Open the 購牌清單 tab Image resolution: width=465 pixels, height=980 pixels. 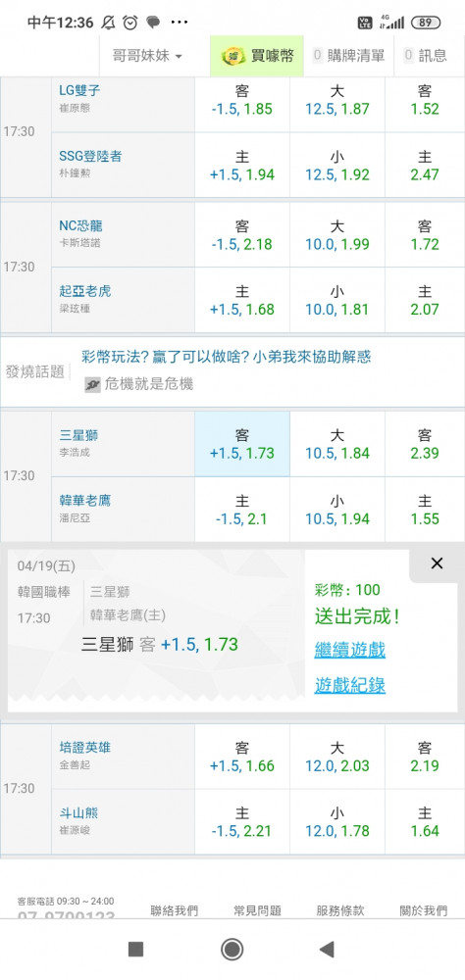(x=348, y=56)
